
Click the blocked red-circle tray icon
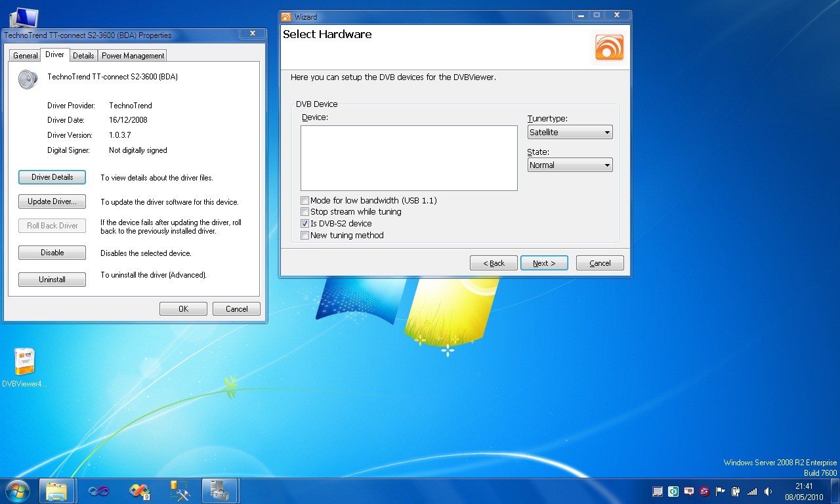tap(705, 491)
